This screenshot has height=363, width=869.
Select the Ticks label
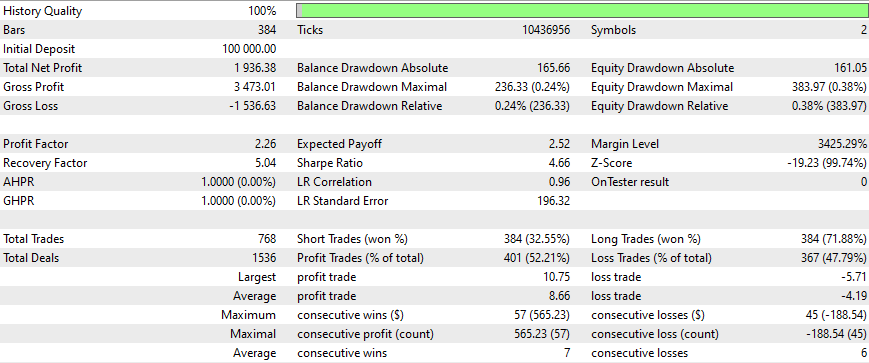coord(310,30)
